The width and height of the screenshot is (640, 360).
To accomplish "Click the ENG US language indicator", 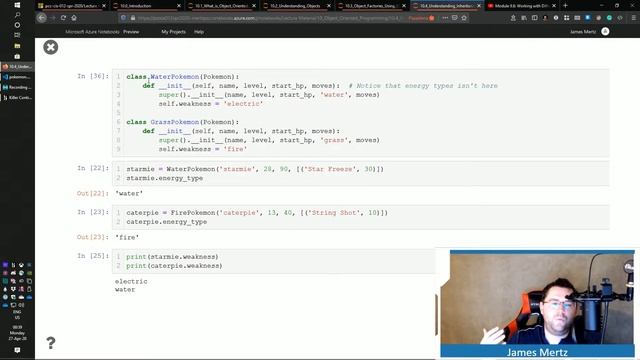I will point(17,314).
